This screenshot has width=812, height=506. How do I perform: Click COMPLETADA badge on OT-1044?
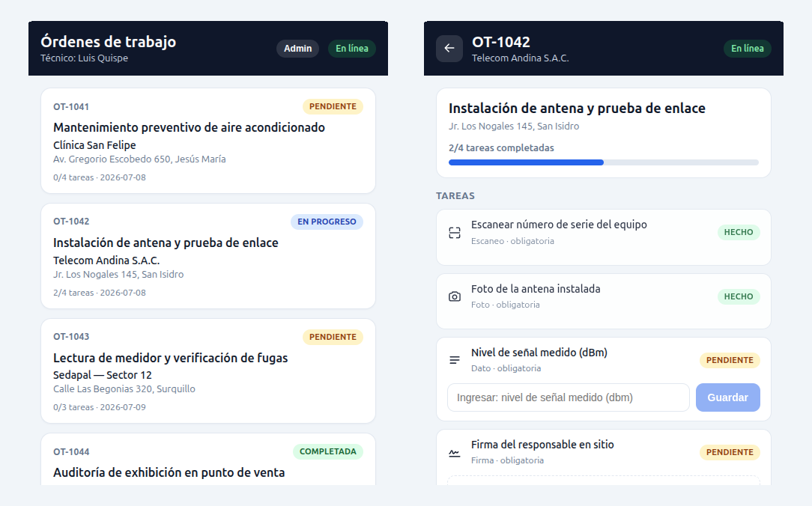(328, 451)
